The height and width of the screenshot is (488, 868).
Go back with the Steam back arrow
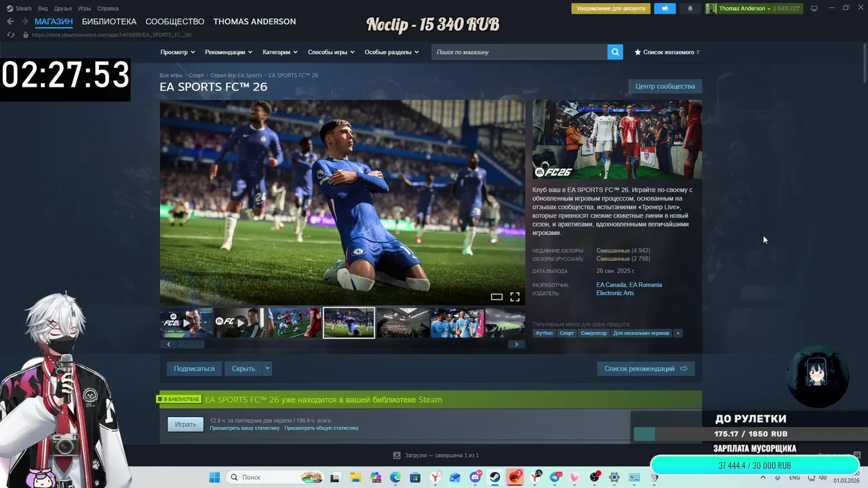[x=10, y=22]
